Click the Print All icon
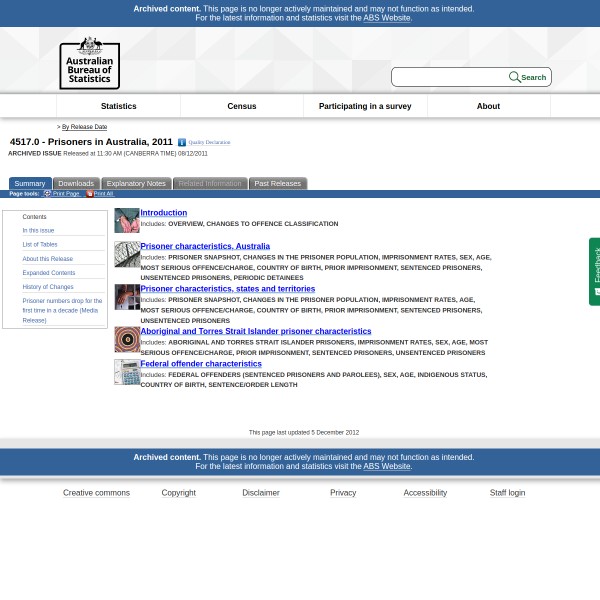The height and width of the screenshot is (600, 600). pos(89,193)
